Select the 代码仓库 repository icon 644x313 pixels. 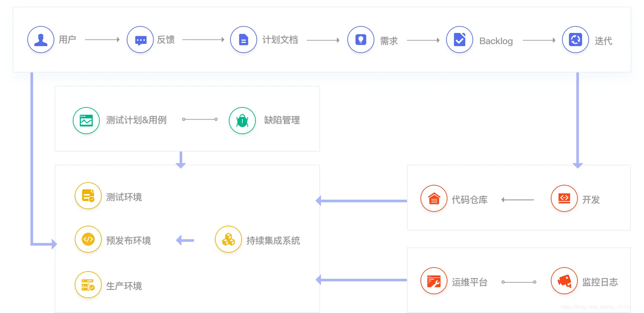(434, 199)
